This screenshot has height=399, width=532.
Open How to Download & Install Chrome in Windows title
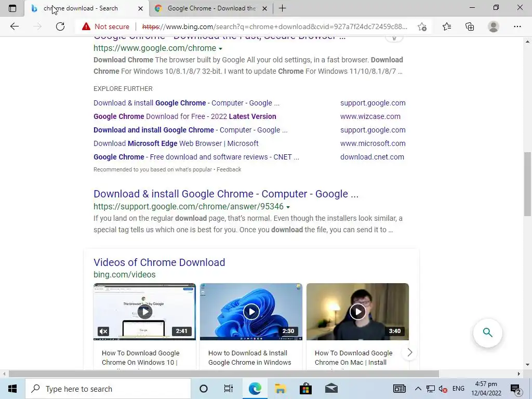(250, 357)
